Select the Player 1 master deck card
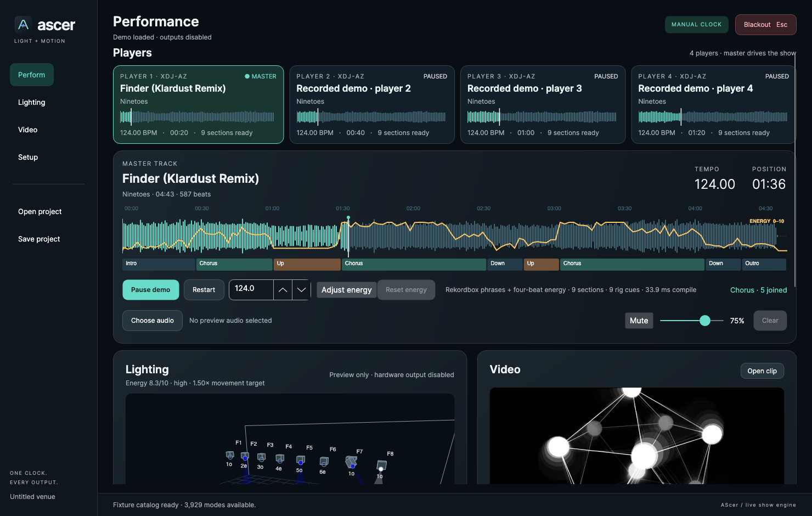Image resolution: width=812 pixels, height=516 pixels. click(x=199, y=104)
